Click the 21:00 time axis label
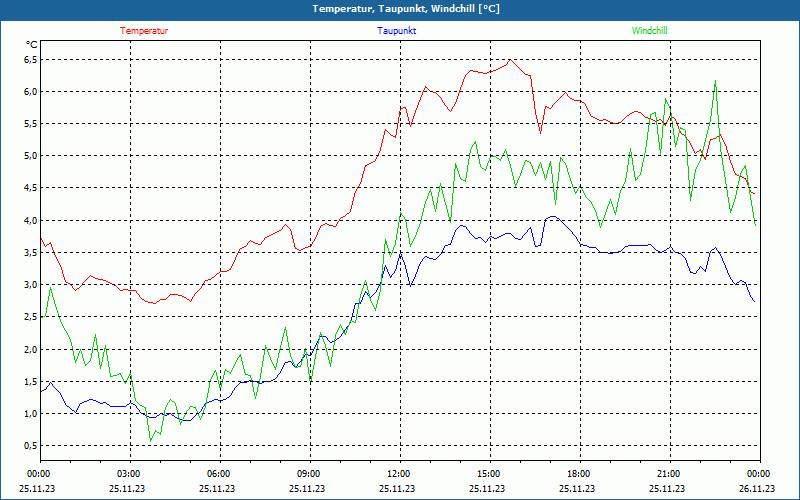 [668, 474]
